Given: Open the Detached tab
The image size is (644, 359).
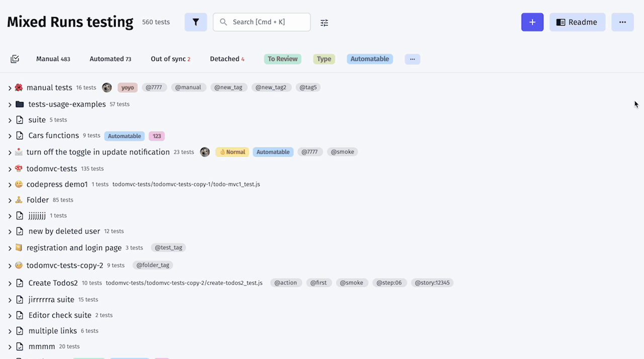Looking at the screenshot, I should click(227, 59).
